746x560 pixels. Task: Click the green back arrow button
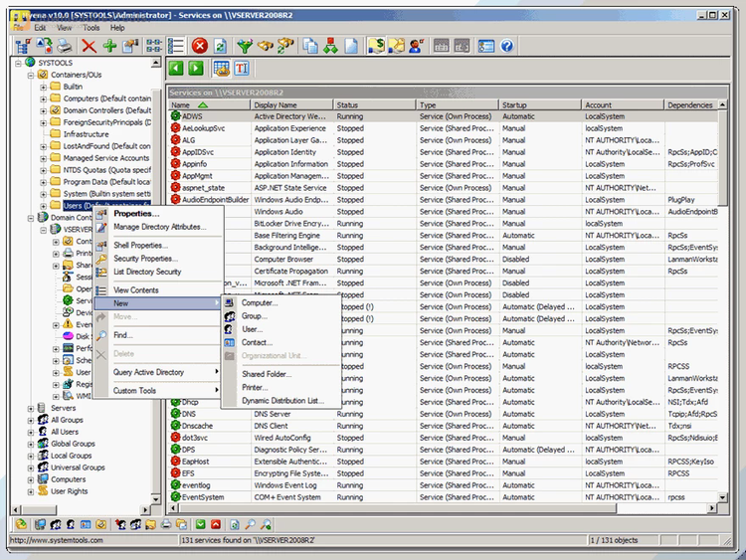point(176,69)
